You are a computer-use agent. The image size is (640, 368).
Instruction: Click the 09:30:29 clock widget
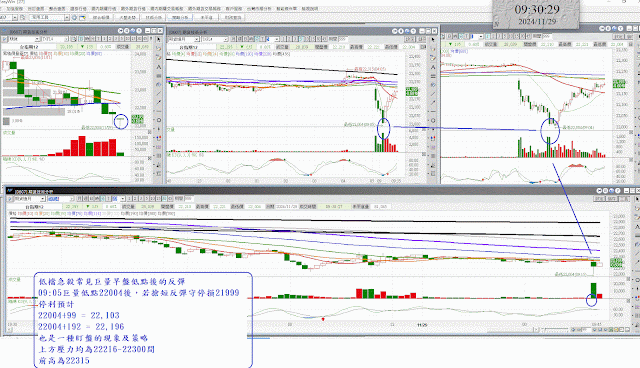click(x=536, y=14)
